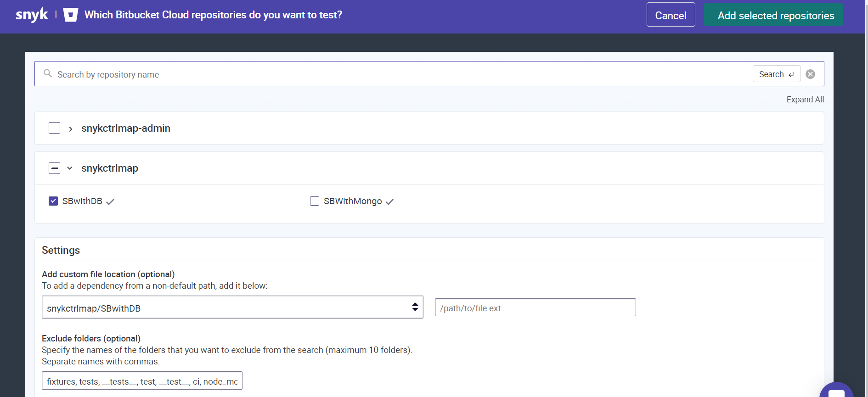
Task: Tick the snykctrlmap-admin checkbox
Action: tap(55, 128)
